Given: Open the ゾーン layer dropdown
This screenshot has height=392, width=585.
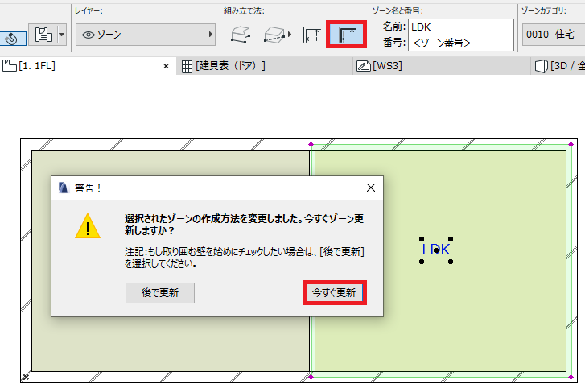Looking at the screenshot, I should pyautogui.click(x=146, y=35).
